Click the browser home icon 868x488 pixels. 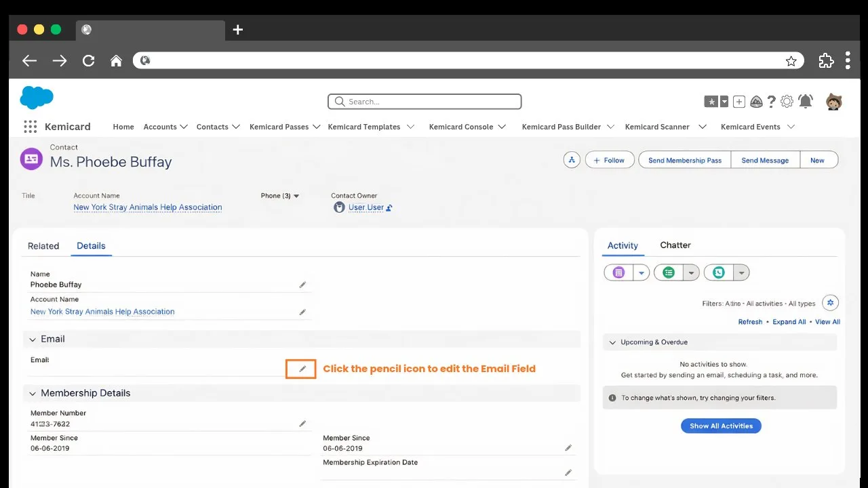pos(116,61)
